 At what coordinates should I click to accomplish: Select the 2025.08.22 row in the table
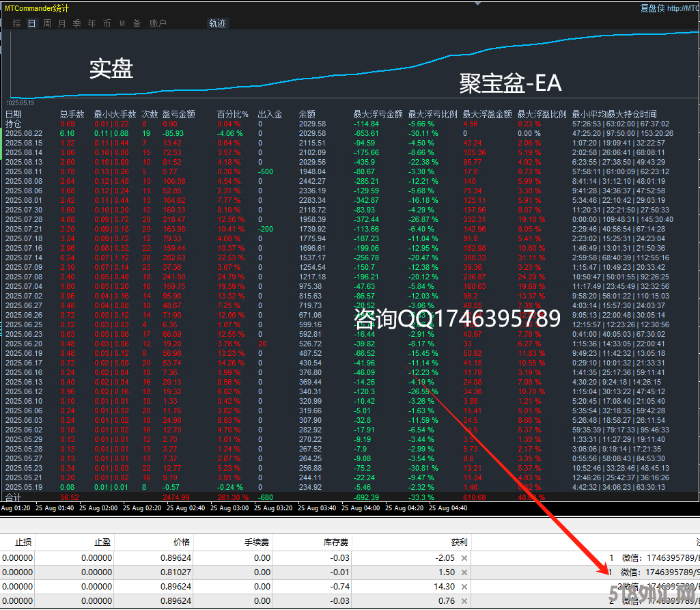tap(23, 133)
